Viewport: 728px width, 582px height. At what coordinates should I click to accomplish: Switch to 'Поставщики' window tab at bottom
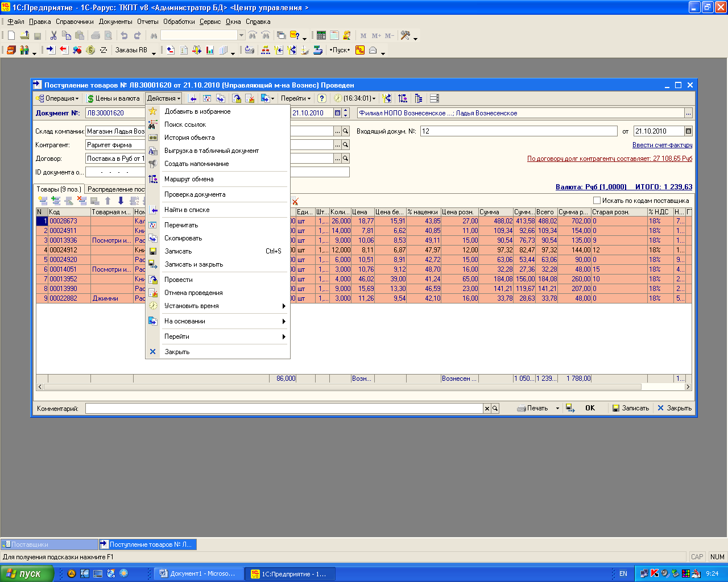[x=50, y=544]
